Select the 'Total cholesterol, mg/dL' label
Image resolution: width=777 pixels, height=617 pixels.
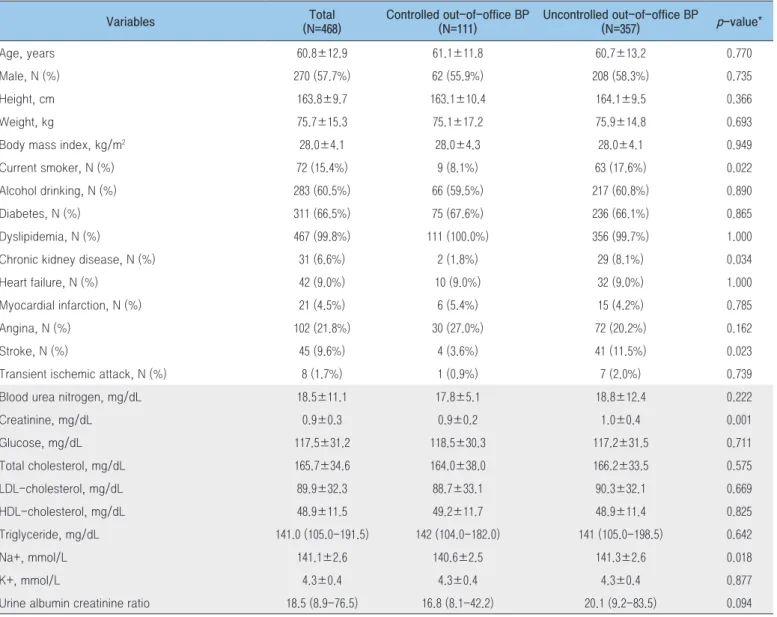(x=62, y=466)
